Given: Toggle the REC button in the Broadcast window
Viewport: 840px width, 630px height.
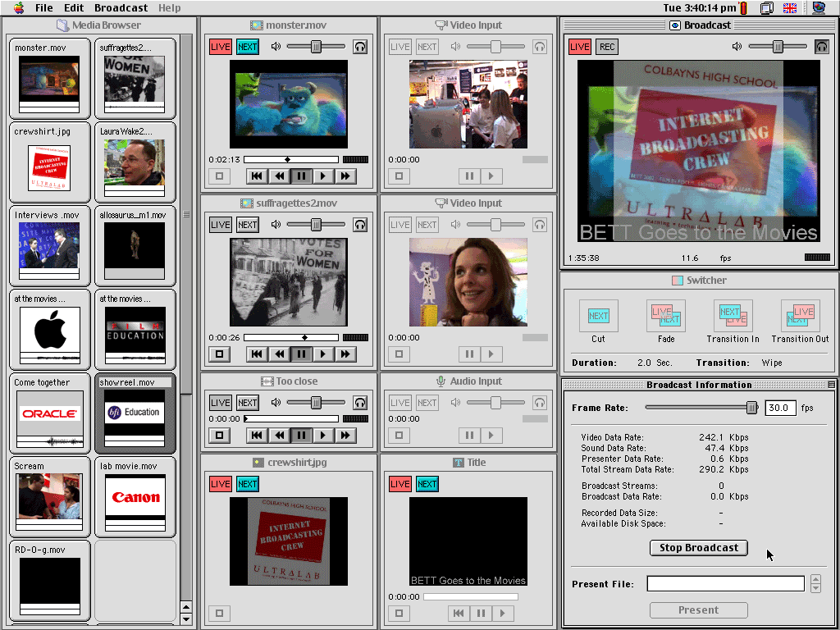Looking at the screenshot, I should click(x=607, y=47).
